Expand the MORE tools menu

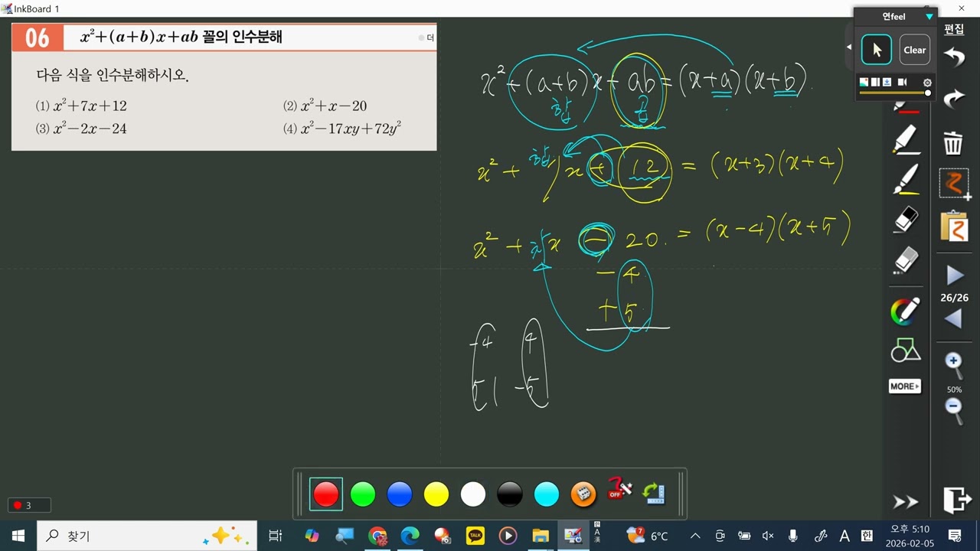904,386
